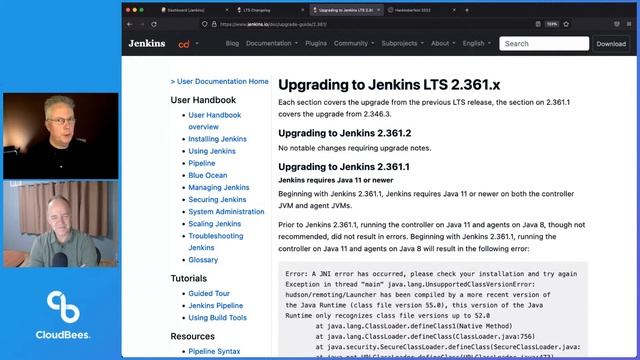Click the shield tracking protection icon
This screenshot has width=640, height=360.
(x=204, y=24)
